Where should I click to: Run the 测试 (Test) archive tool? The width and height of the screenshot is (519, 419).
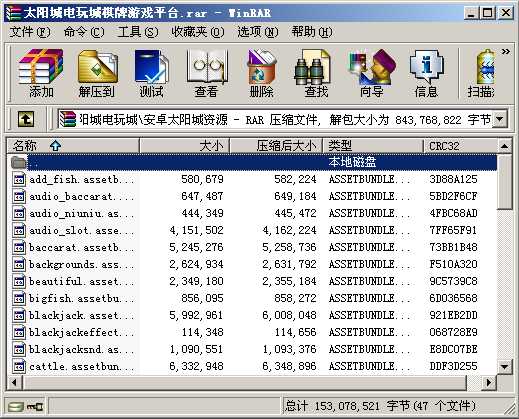152,73
